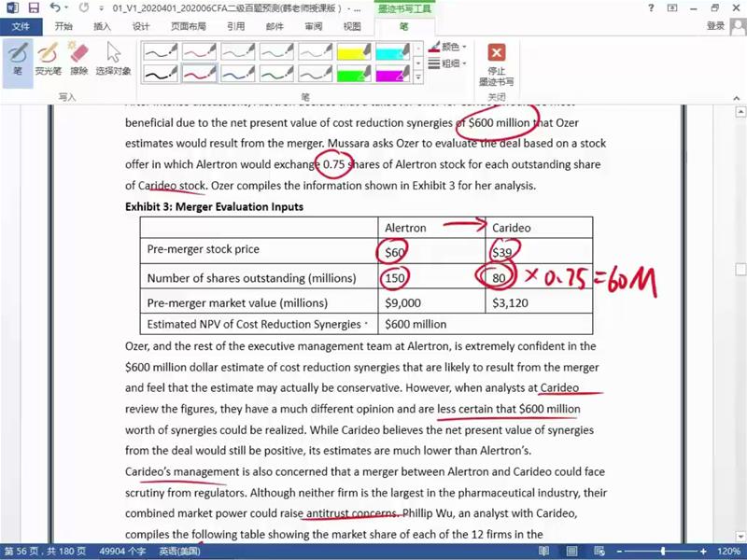Switch to the 设计 Design tab
The image size is (747, 560).
(x=141, y=26)
